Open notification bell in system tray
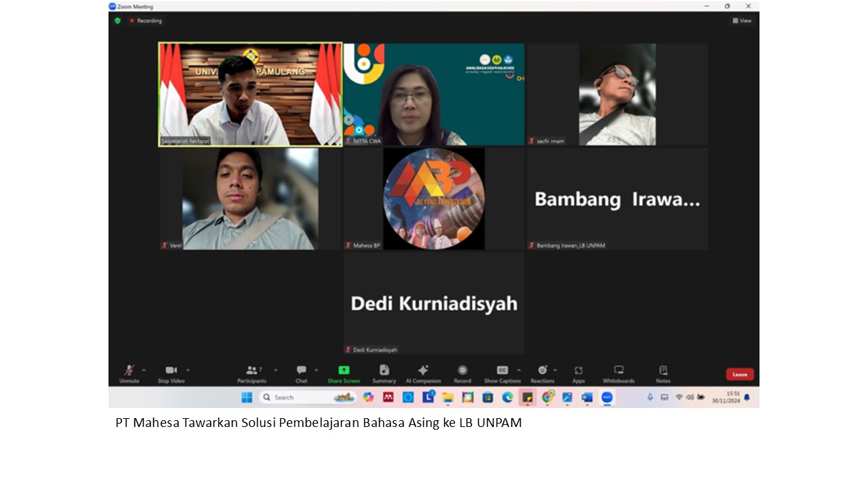 747,397
